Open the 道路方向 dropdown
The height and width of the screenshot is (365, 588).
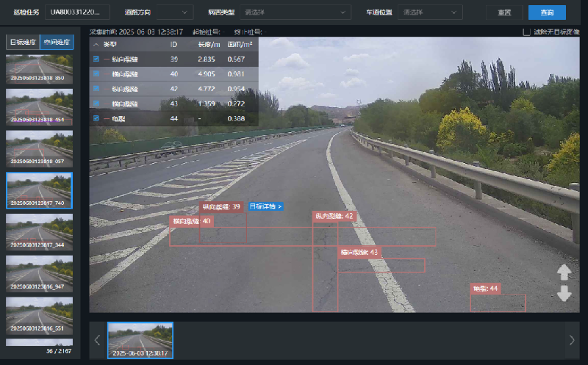pos(175,12)
